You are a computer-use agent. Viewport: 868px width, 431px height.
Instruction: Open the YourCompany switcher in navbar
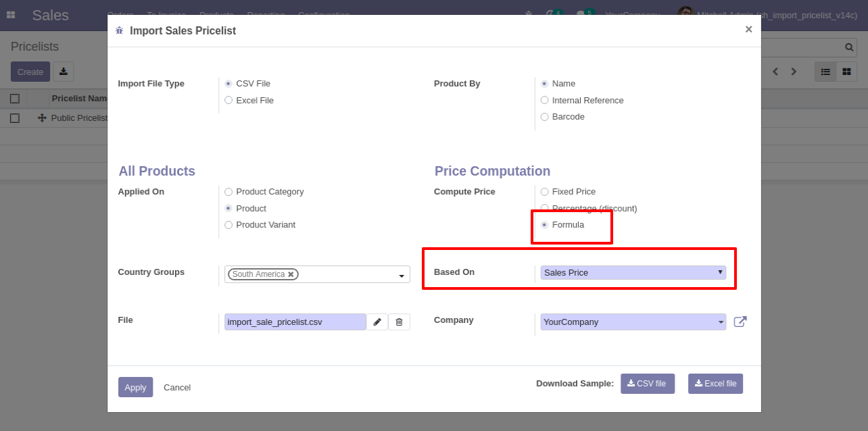point(632,14)
